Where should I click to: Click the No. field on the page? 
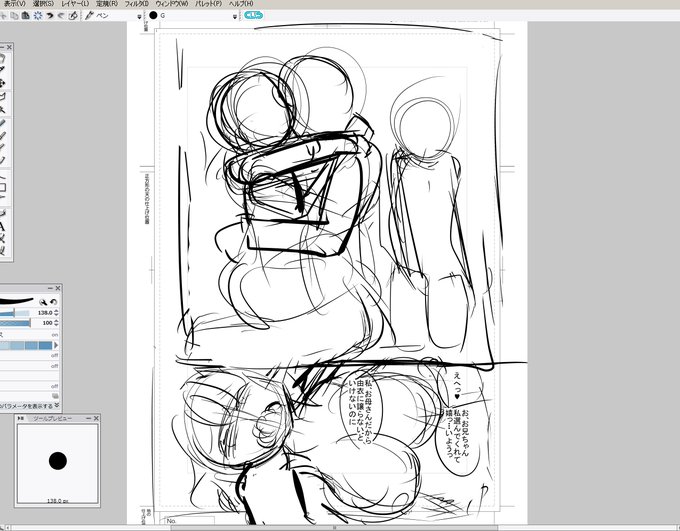(x=188, y=521)
